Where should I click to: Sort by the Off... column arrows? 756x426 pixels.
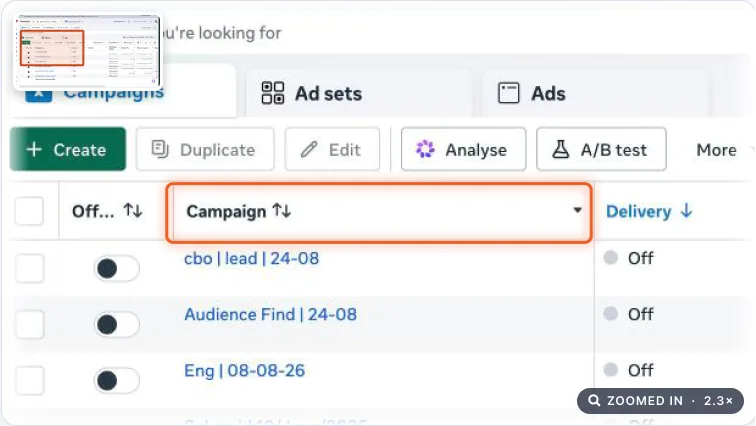click(x=133, y=211)
